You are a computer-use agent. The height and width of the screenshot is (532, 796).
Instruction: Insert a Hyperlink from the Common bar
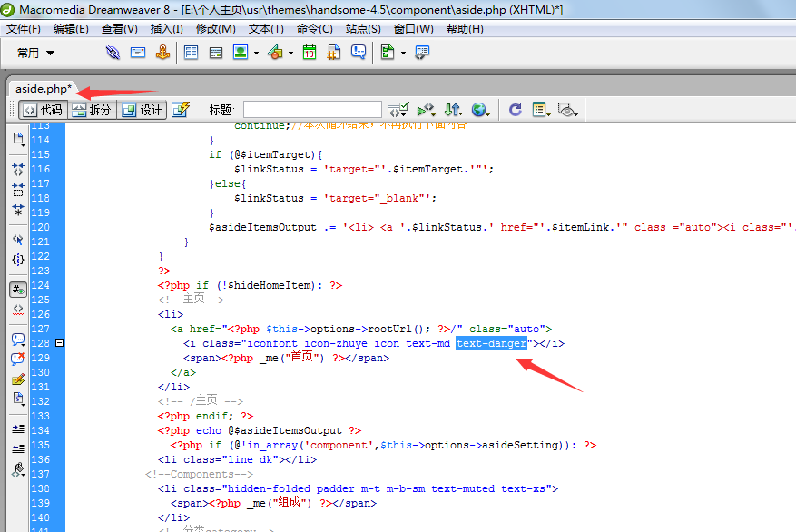pos(113,53)
